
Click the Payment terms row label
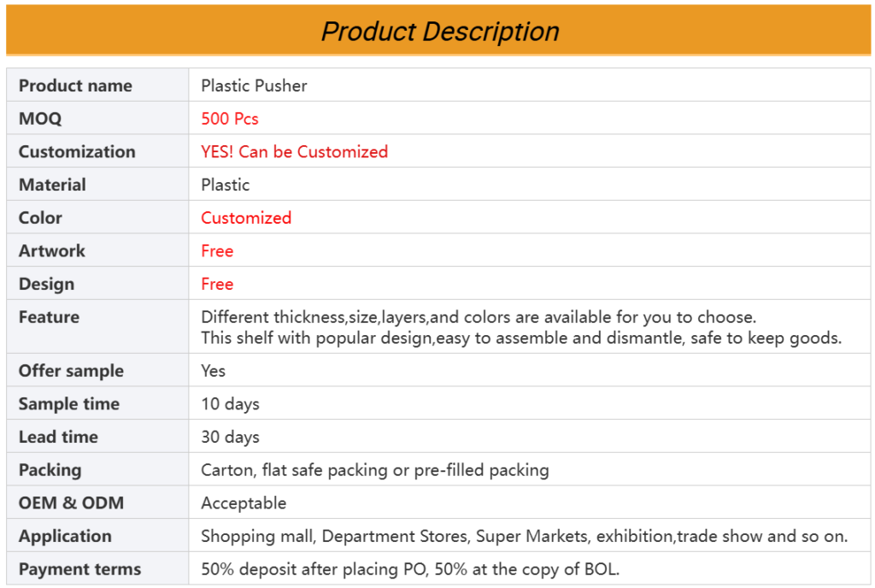coord(79,569)
